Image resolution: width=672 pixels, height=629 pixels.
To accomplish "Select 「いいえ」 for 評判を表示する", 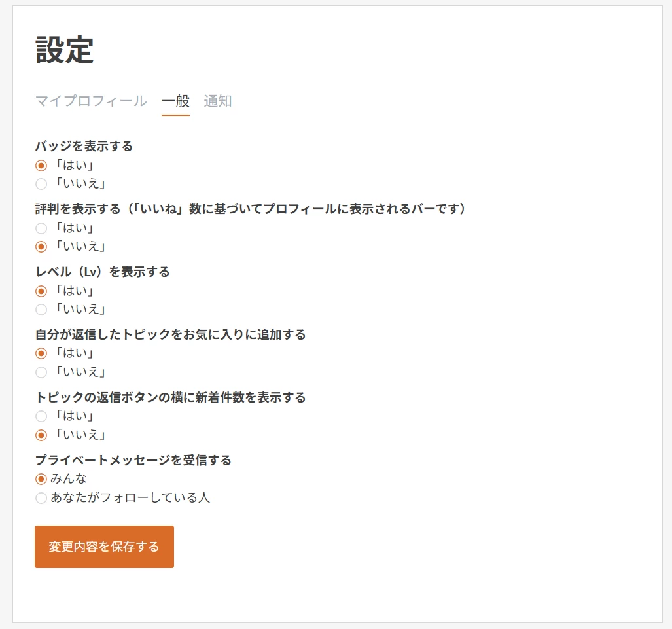I will (x=41, y=247).
